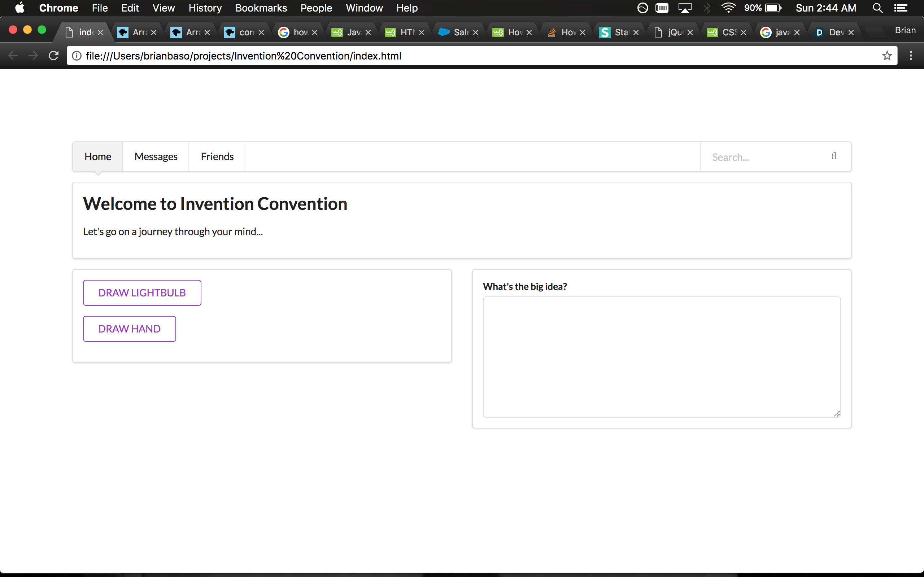Go to the Messages nav item

[156, 157]
